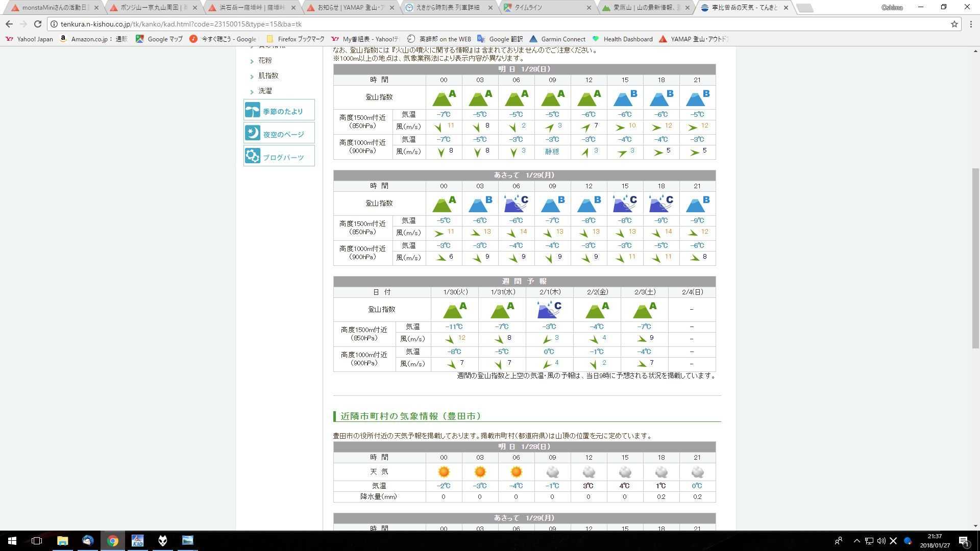Bookmark page with star icon
Viewport: 980px width, 551px height.
tap(954, 24)
